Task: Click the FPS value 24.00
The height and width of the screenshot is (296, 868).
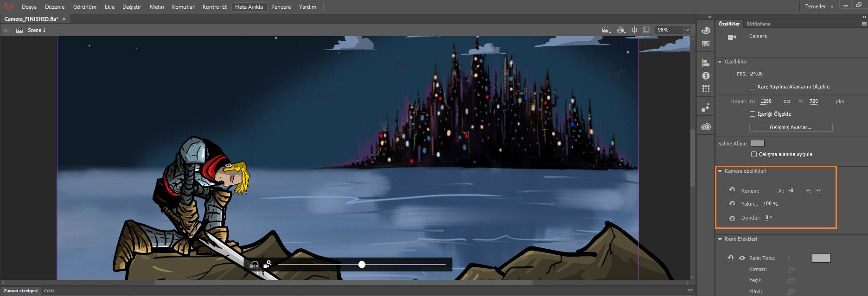Action: pos(756,74)
